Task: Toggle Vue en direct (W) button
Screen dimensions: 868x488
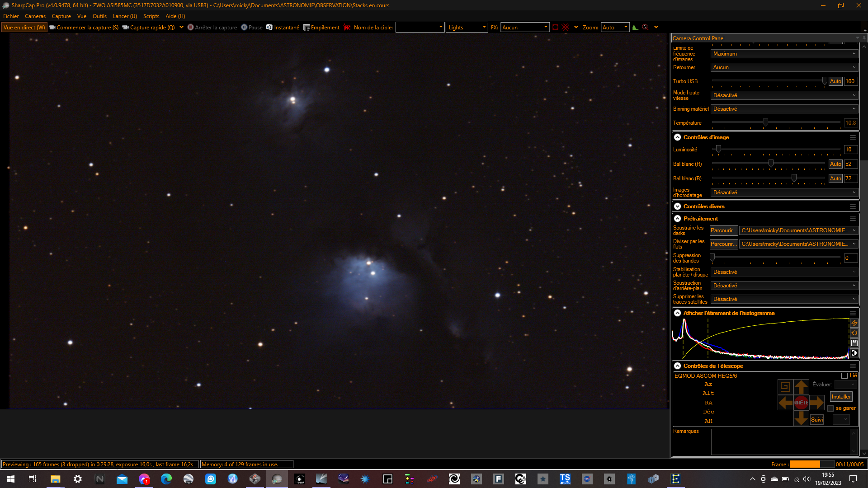Action: click(24, 27)
